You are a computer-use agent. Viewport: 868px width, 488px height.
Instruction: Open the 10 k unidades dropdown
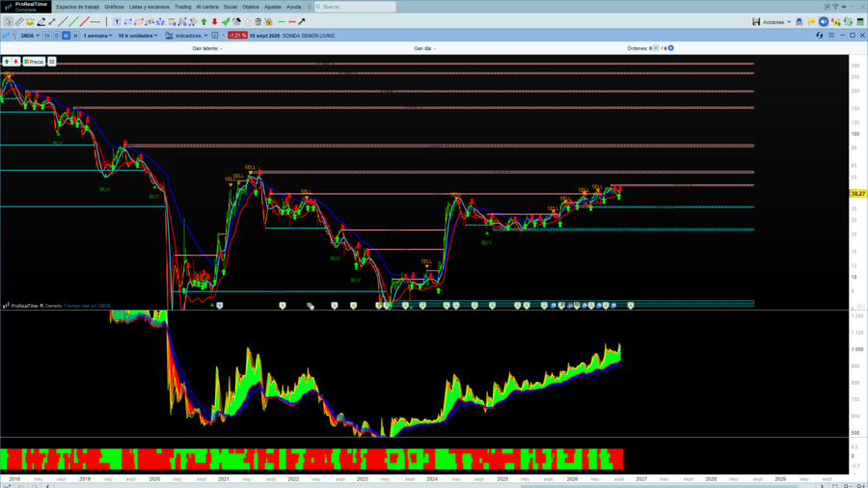138,36
